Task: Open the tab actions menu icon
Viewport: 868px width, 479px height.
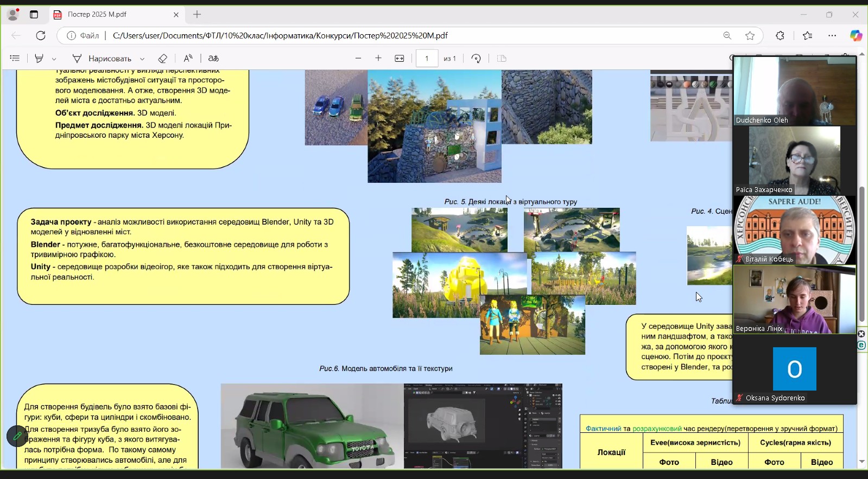Action: pyautogui.click(x=34, y=15)
